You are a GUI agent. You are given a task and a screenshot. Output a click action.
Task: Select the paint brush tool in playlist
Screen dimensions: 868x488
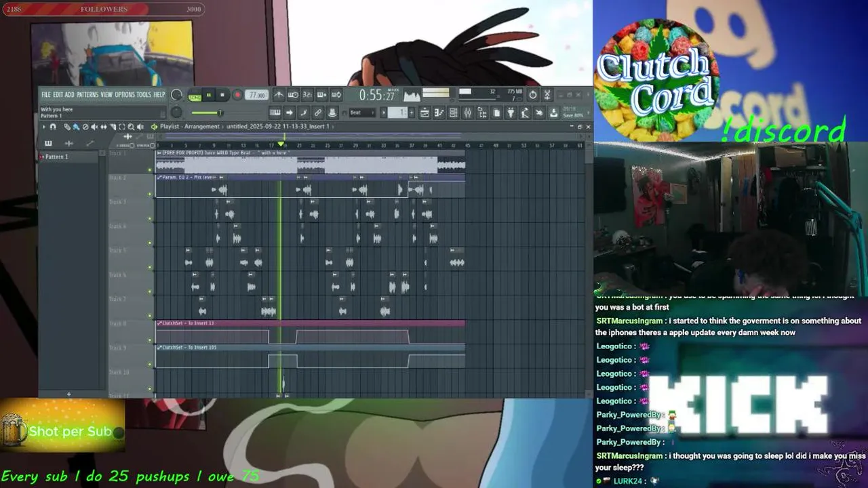pyautogui.click(x=76, y=127)
